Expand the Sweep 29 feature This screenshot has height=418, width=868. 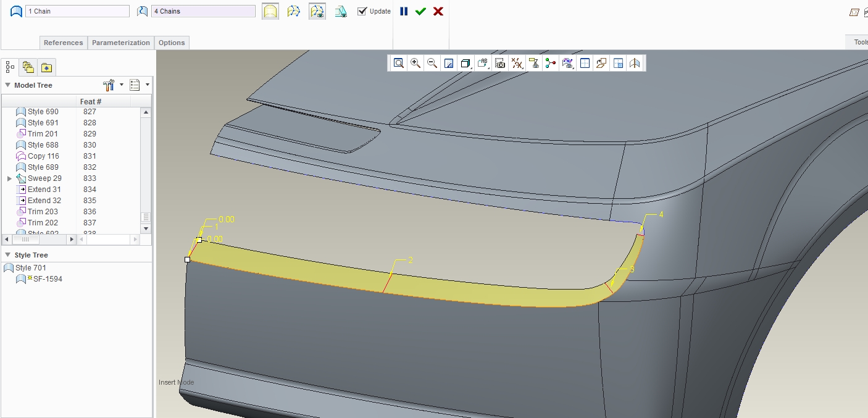click(9, 178)
